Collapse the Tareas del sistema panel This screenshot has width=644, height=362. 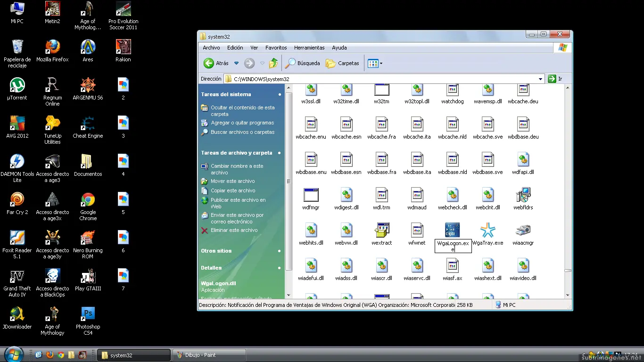[x=280, y=94]
